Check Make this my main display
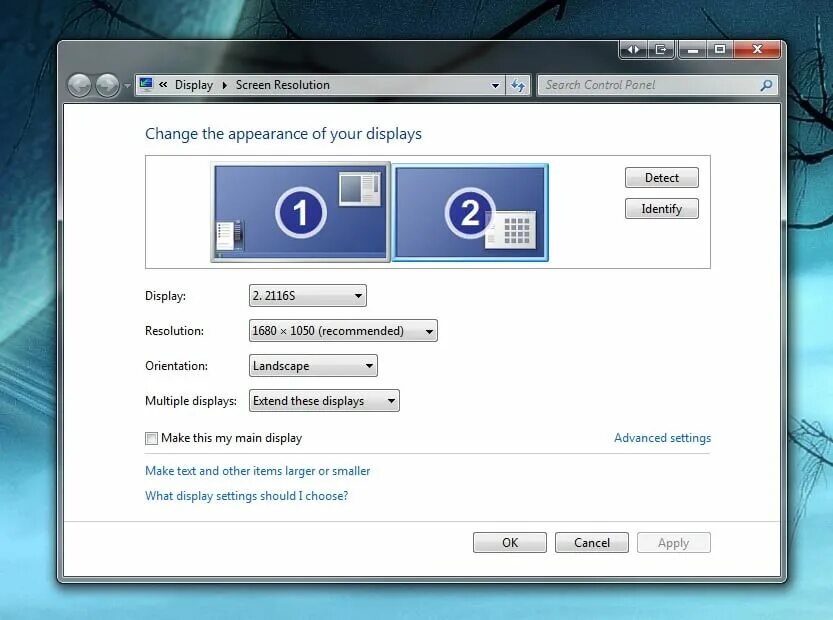This screenshot has width=833, height=620. pyautogui.click(x=151, y=438)
